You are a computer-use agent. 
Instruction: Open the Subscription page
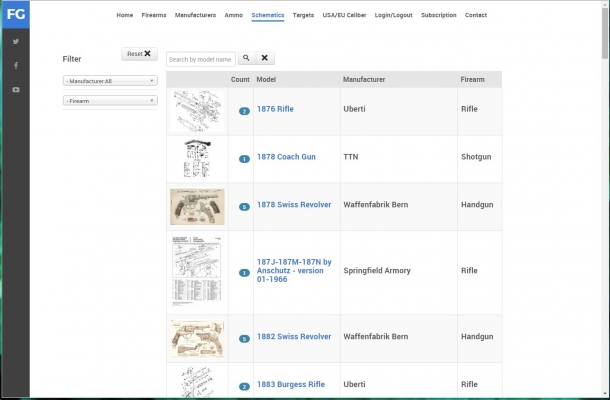tap(438, 15)
